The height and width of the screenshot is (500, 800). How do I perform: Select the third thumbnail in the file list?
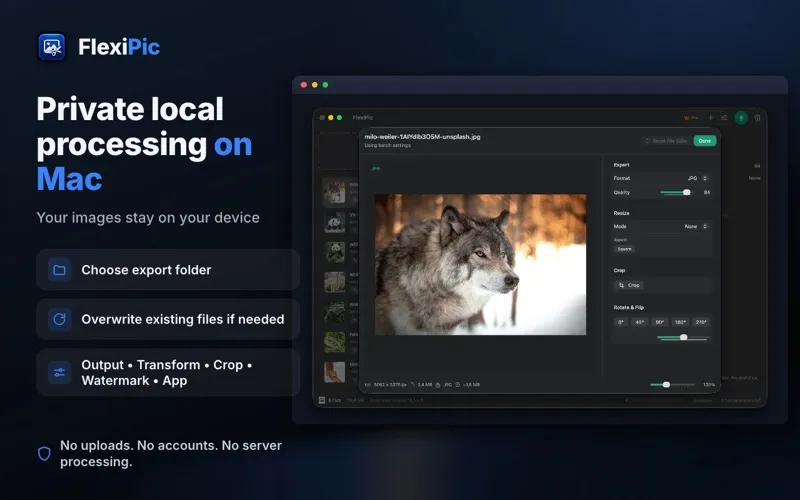(335, 253)
